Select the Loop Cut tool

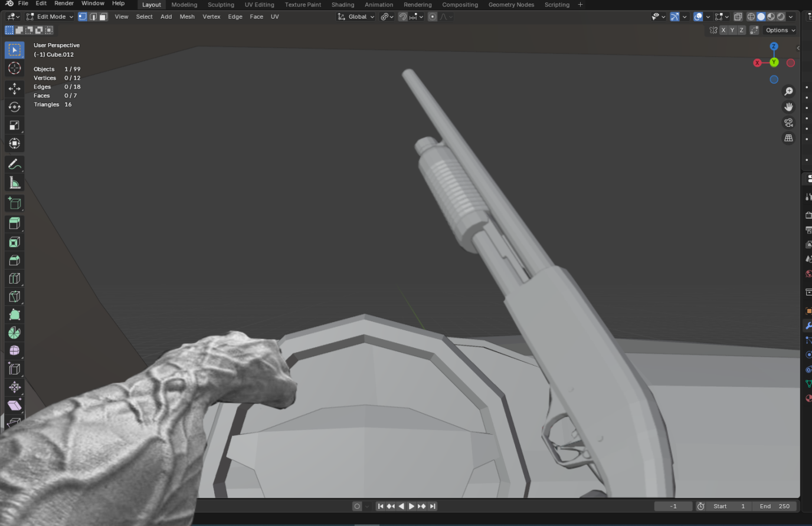pyautogui.click(x=15, y=278)
